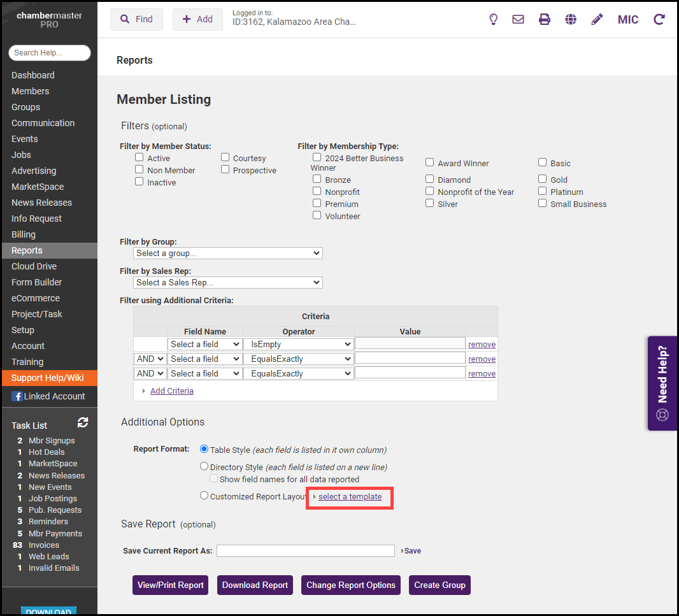Viewport: 679px width, 616px height.
Task: Select Directory Style report format
Action: tap(204, 466)
